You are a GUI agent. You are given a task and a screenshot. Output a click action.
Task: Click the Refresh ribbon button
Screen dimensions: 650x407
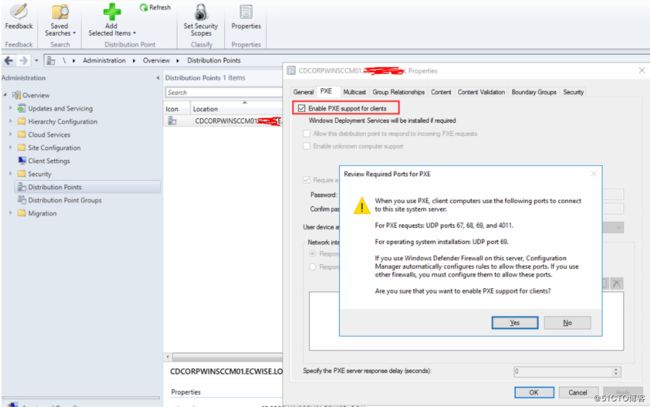(155, 7)
